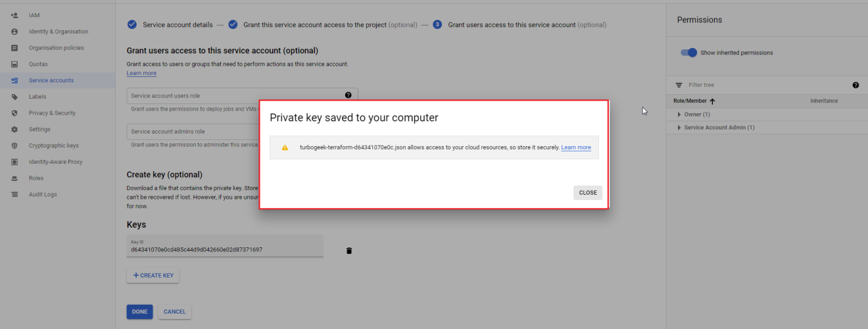868x329 pixels.
Task: Click the Filter tree help icon
Action: point(856,85)
